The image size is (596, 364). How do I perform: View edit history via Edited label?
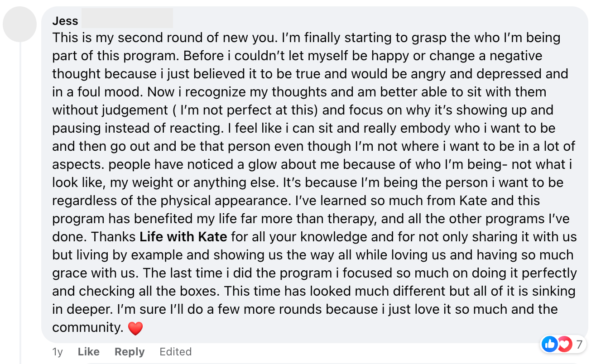coord(175,352)
